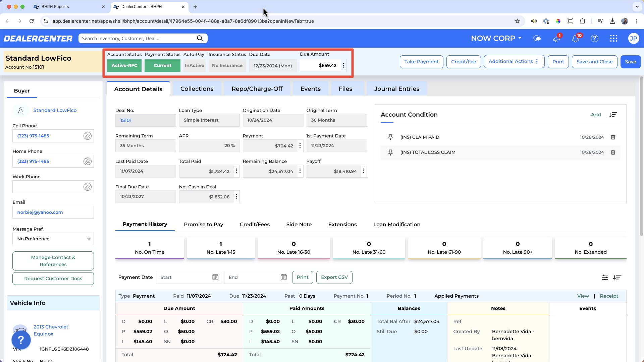Open Remaining Balance options menu
644x362 pixels.
pyautogui.click(x=300, y=171)
